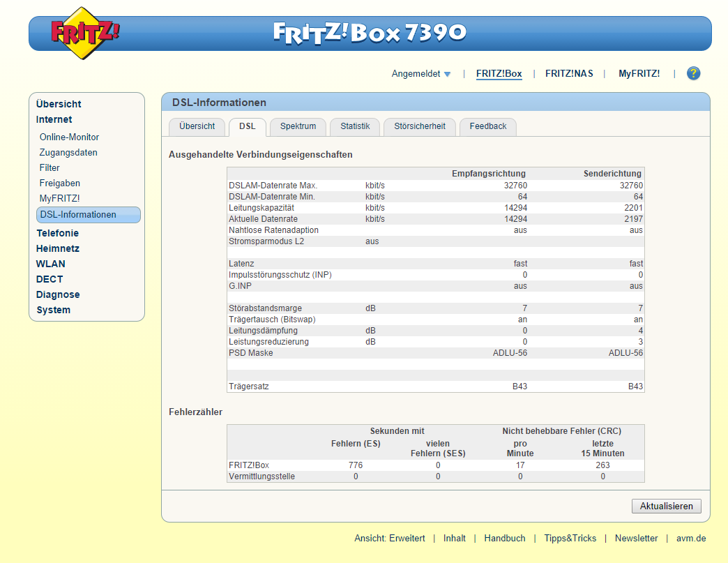Select the Impulsstörungsschutz (INP) label

tap(280, 275)
